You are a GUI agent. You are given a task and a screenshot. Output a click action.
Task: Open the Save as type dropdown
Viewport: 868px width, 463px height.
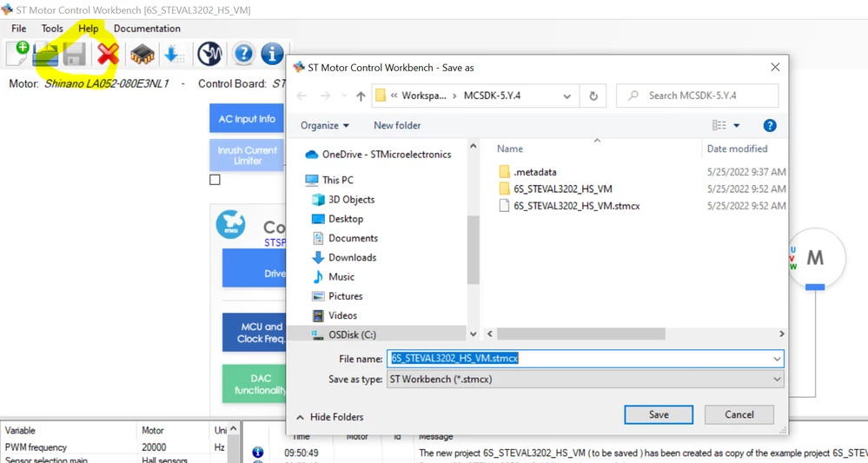pyautogui.click(x=585, y=380)
